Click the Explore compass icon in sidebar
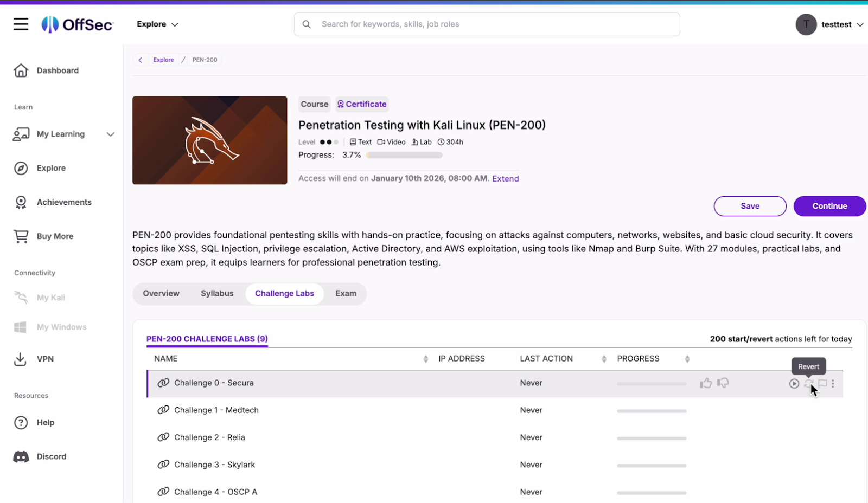 pos(21,168)
